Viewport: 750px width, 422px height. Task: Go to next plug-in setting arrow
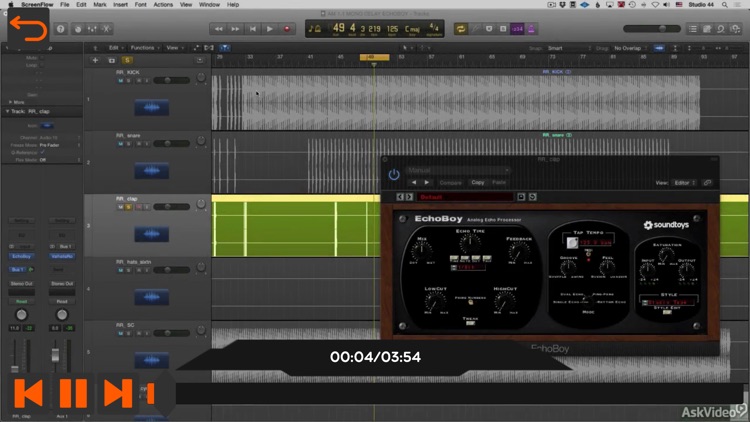click(x=427, y=183)
